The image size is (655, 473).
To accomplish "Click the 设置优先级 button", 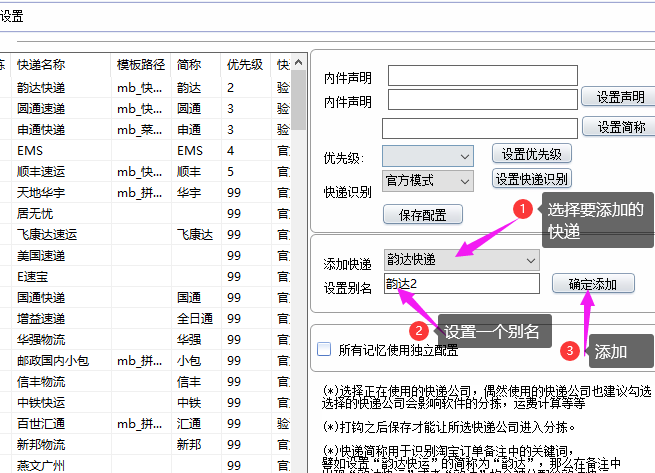I will click(x=531, y=154).
